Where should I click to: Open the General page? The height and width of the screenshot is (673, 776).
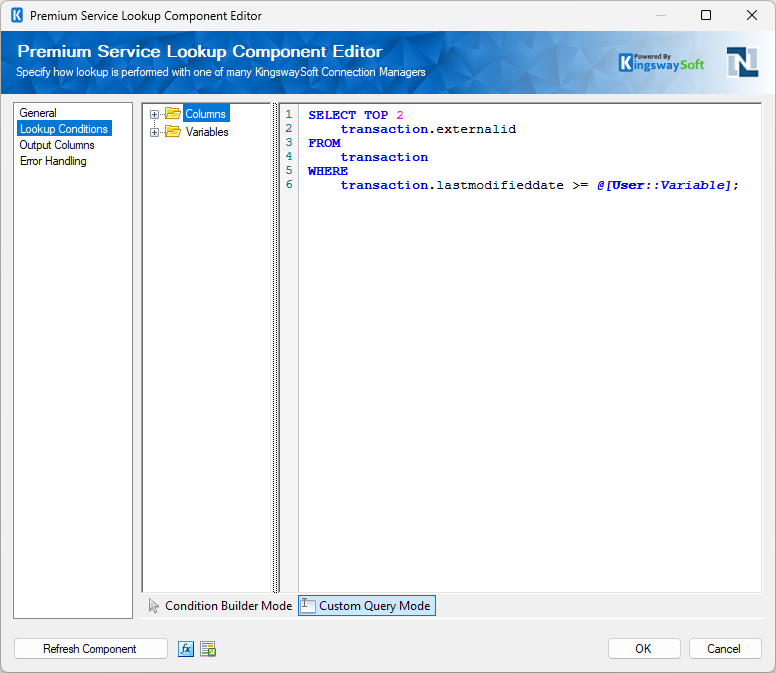pyautogui.click(x=38, y=113)
